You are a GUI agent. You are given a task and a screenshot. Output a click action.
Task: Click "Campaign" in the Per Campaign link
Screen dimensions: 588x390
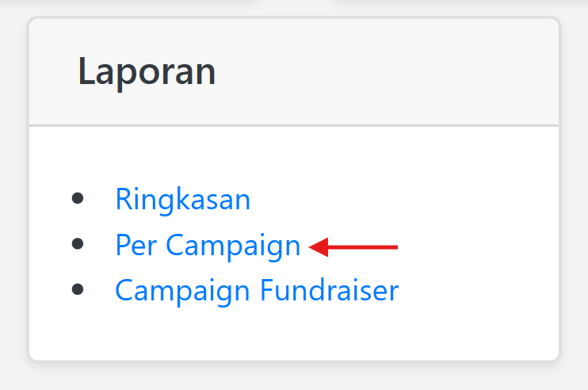click(x=233, y=246)
